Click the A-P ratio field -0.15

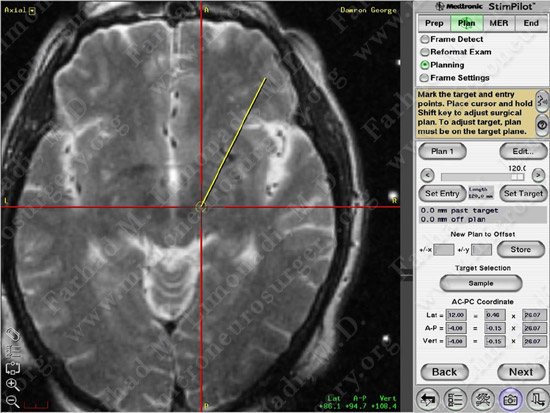495,328
